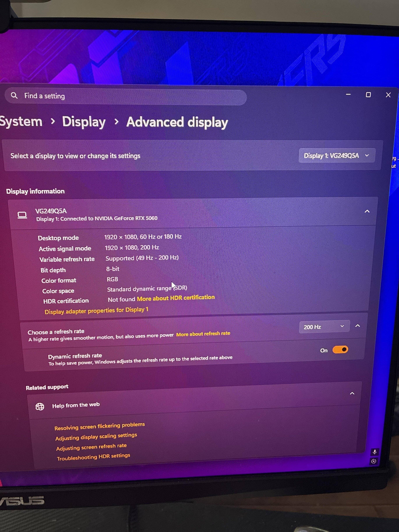399x532 pixels.
Task: Maximize the Settings window
Action: tap(368, 95)
